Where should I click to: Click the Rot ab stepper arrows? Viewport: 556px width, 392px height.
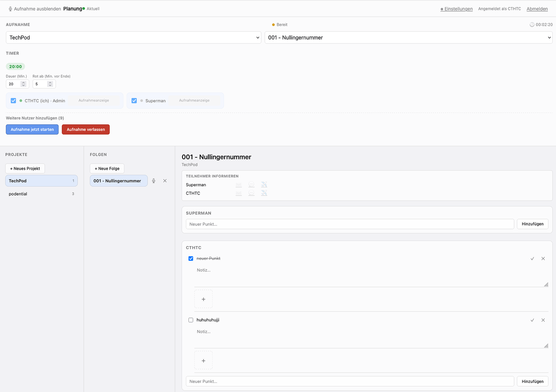[50, 84]
